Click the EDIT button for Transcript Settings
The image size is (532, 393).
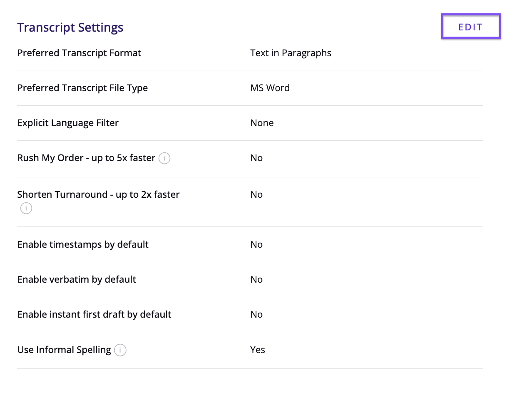471,27
